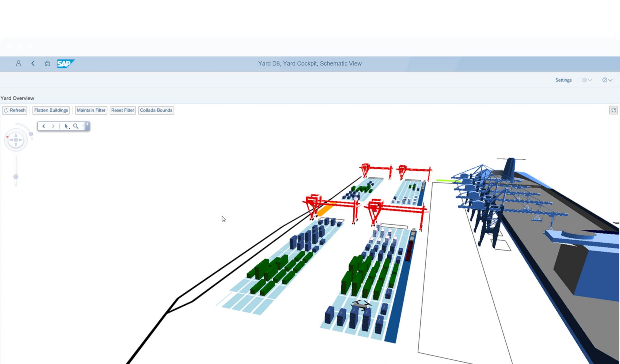Go back using the header arrow
Image resolution: width=620 pixels, height=364 pixels.
(33, 64)
